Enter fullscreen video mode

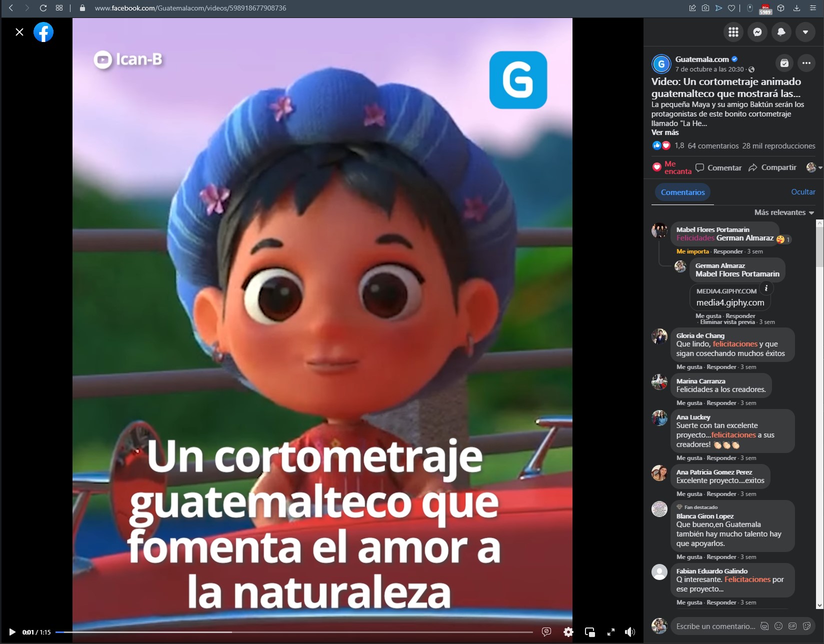[x=611, y=632]
